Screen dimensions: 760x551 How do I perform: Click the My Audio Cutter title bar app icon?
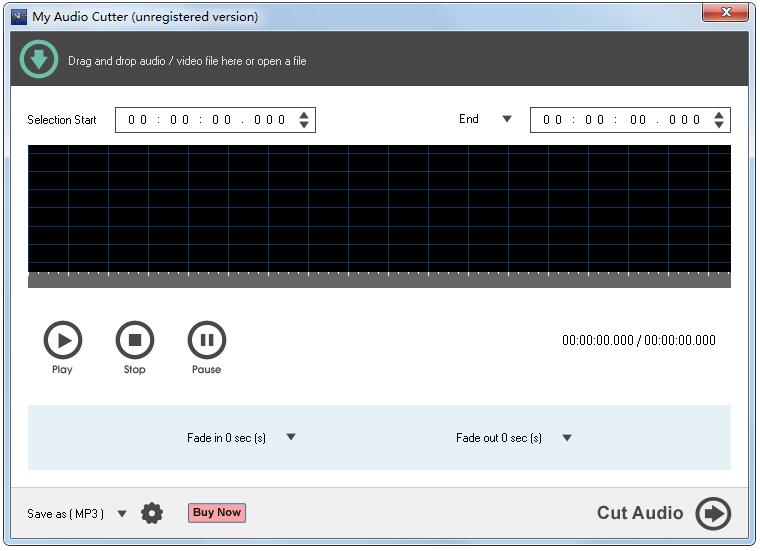19,17
